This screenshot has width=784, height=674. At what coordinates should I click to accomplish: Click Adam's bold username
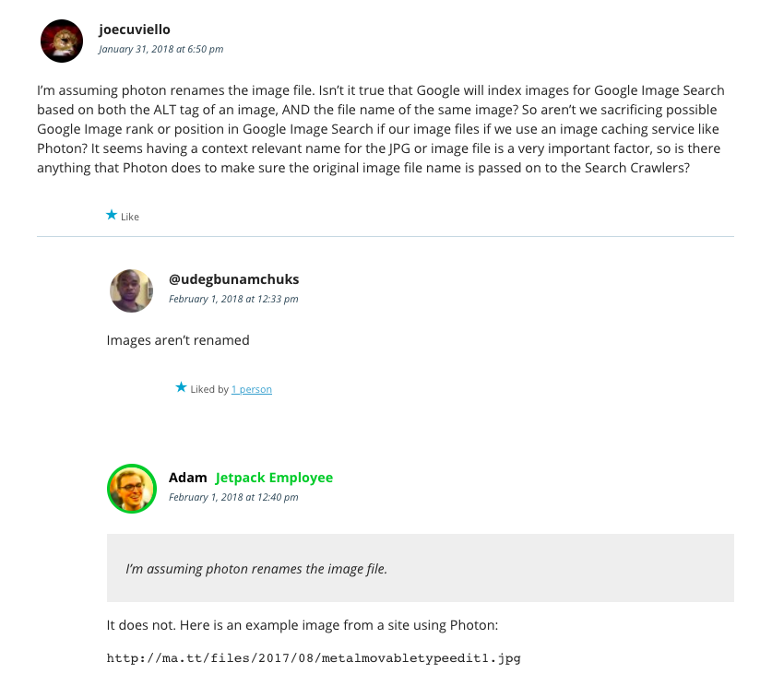coord(187,477)
